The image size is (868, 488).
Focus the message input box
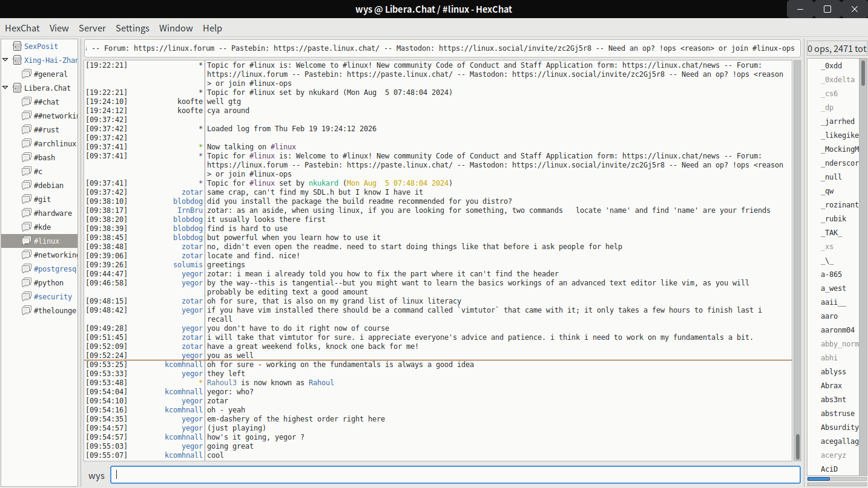pyautogui.click(x=455, y=475)
